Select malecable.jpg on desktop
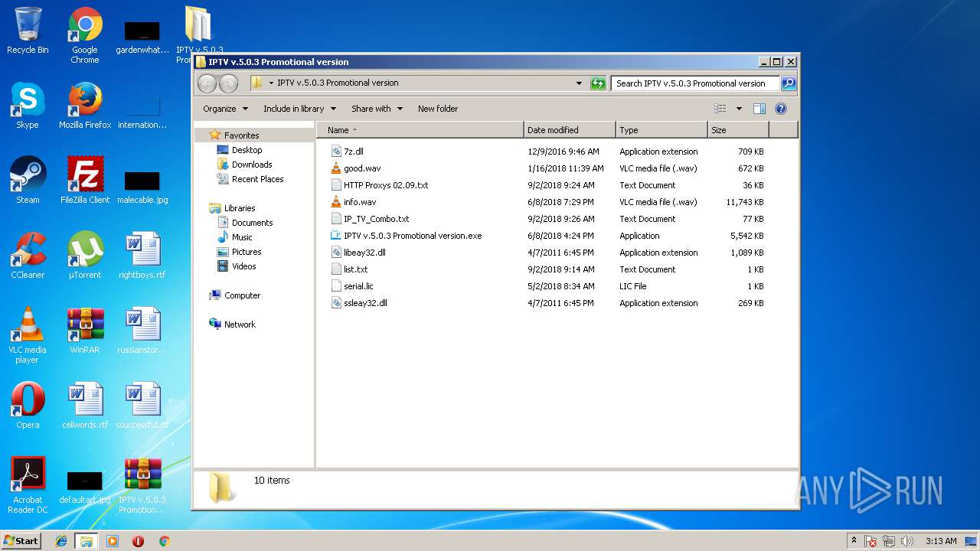 tap(142, 188)
